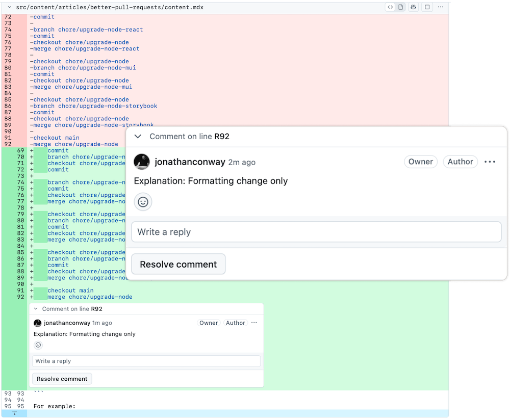Screen dimensions: 510x420
Task: Resolve comment in the small inline thread
Action: 62,379
